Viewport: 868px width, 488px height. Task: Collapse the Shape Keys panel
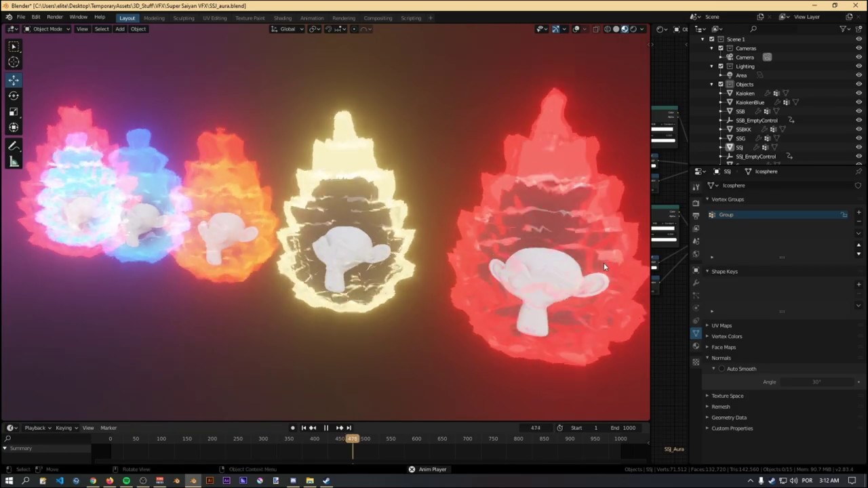(707, 271)
